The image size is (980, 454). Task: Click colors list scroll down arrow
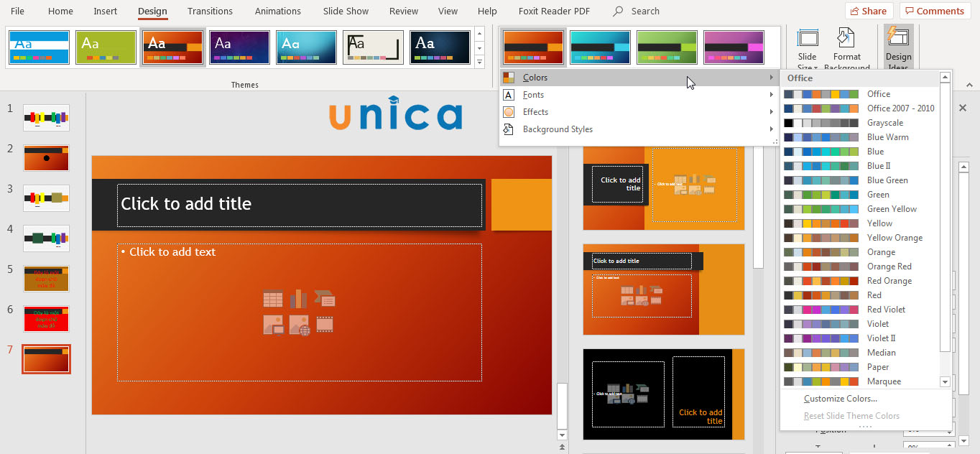(x=945, y=382)
